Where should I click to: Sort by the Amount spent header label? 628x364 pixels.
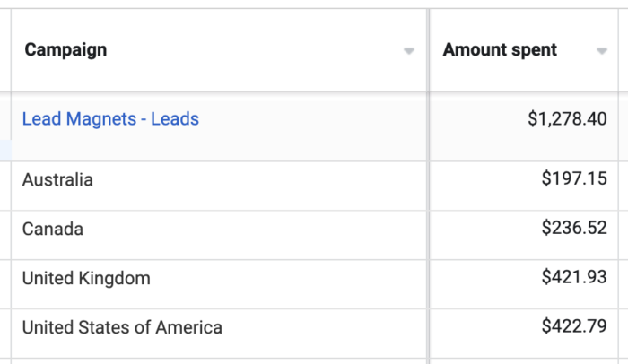pyautogui.click(x=500, y=50)
